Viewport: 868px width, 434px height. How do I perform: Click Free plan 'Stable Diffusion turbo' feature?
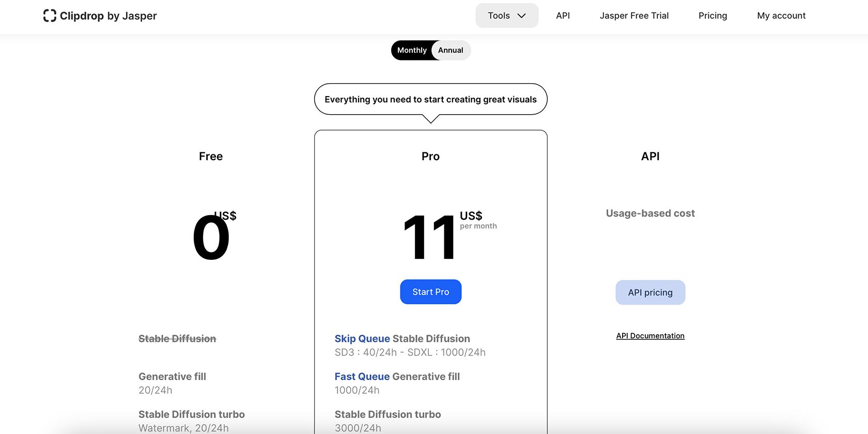(x=192, y=414)
